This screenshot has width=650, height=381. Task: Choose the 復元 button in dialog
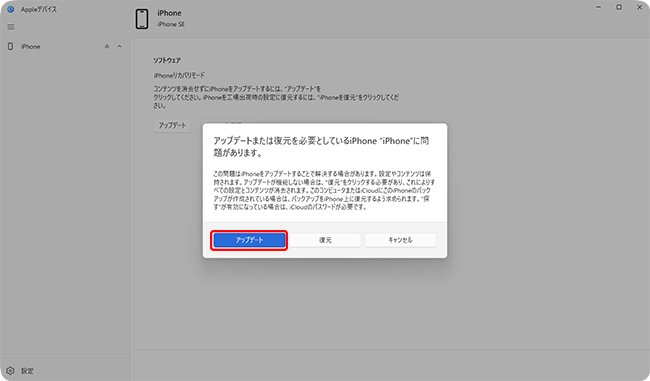[325, 240]
